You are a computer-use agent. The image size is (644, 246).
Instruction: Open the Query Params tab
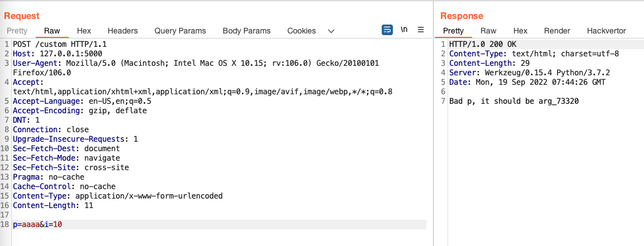180,31
